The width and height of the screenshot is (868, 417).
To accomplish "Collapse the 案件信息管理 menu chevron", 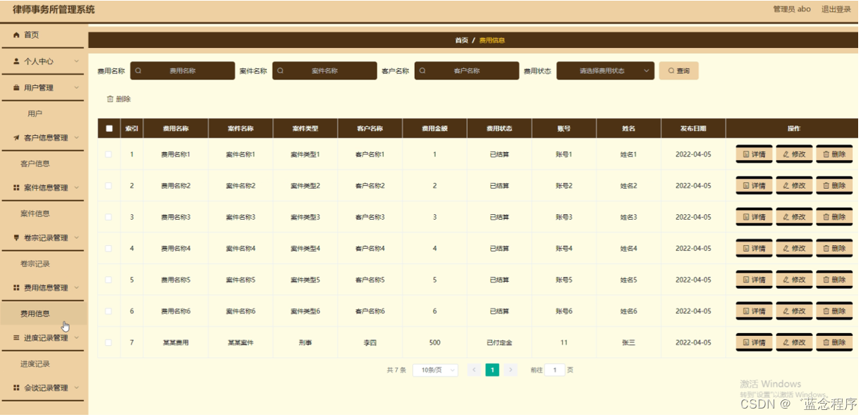I will [76, 188].
